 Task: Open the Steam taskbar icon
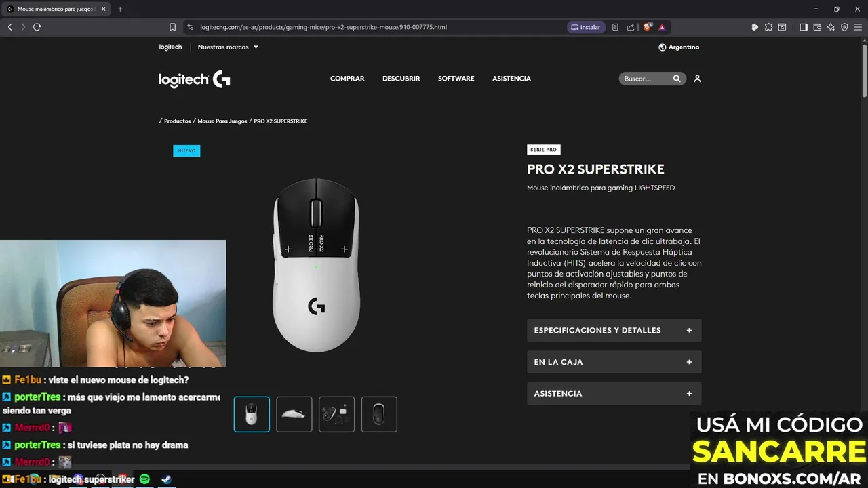(165, 479)
